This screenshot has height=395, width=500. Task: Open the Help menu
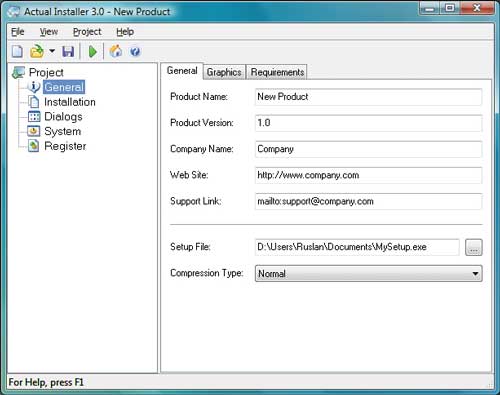pos(125,32)
